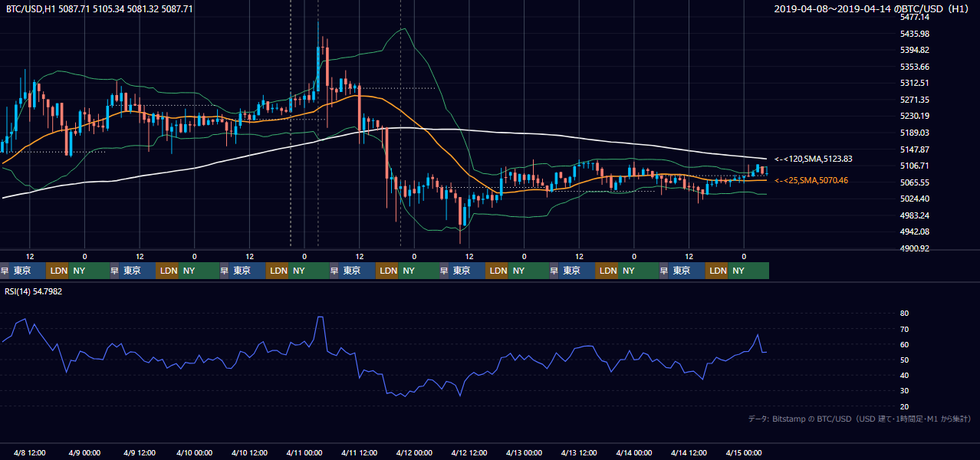Image resolution: width=980 pixels, height=460 pixels.
Task: Select the 4/9 12:00 time label
Action: click(140, 452)
